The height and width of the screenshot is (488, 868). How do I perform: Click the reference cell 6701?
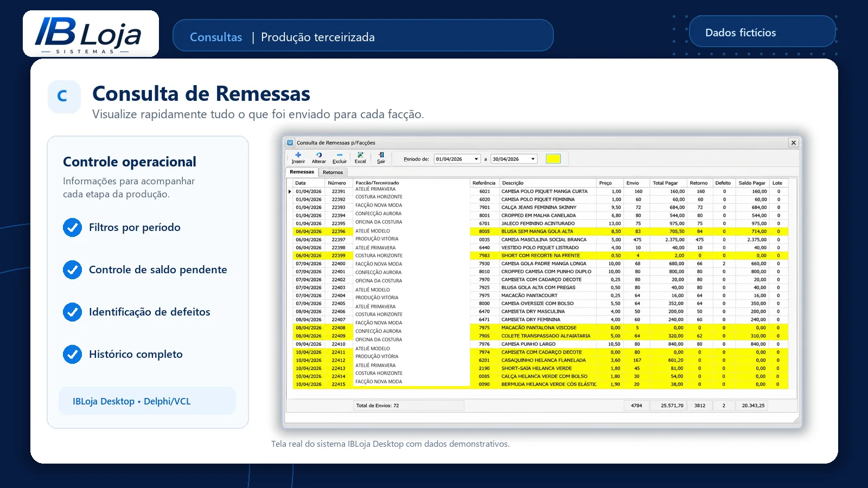[x=484, y=223]
